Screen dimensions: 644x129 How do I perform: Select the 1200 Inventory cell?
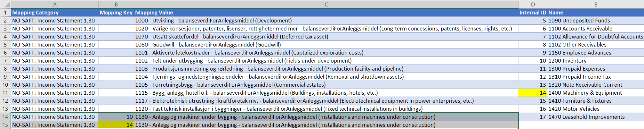596,61
